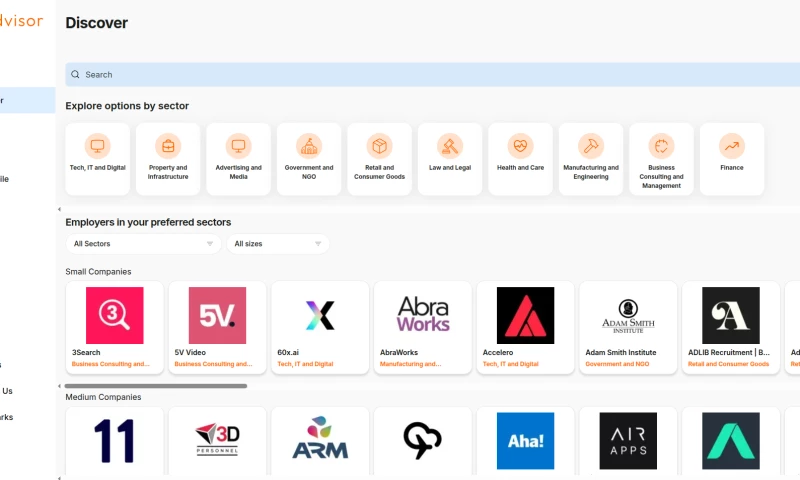The image size is (800, 480).
Task: Click the ADLIB Recruitment company name
Action: point(729,352)
